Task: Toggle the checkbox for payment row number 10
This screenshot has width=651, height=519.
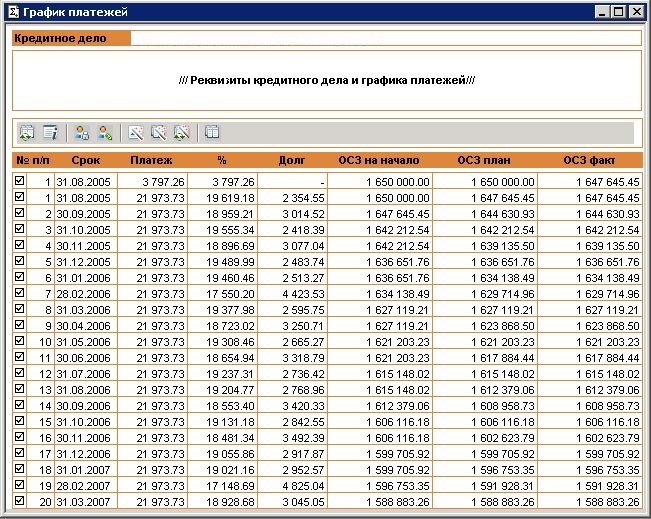Action: click(19, 341)
